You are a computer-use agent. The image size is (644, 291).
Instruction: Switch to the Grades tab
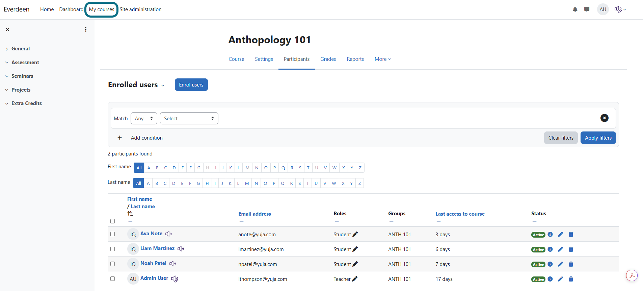coord(328,59)
